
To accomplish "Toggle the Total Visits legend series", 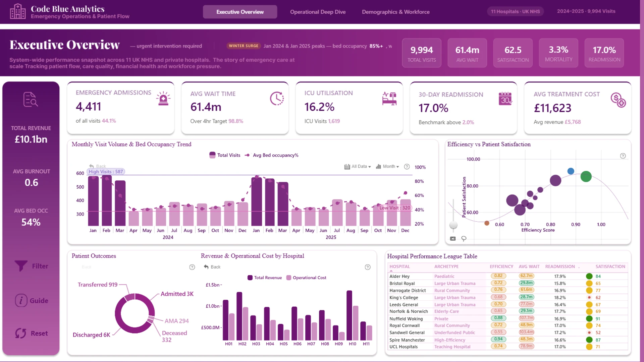I will pos(225,155).
